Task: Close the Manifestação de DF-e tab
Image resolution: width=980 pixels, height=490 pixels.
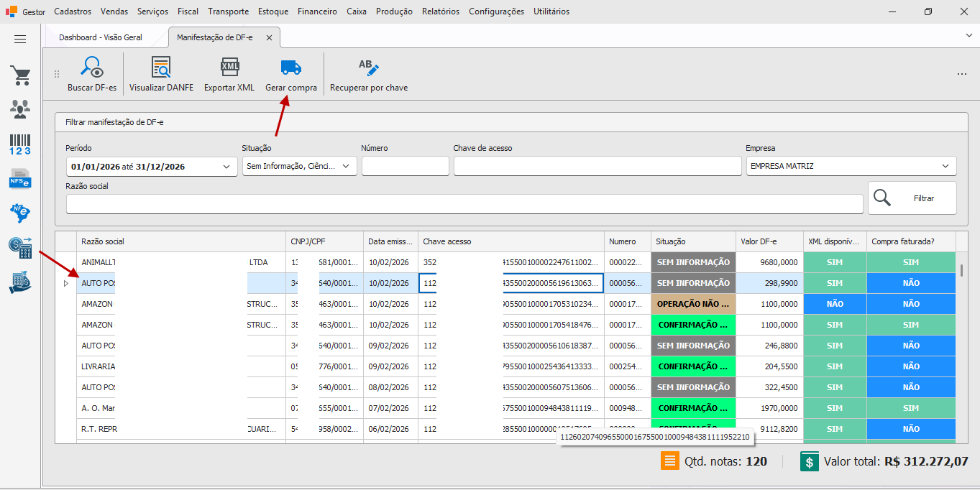Action: point(269,37)
